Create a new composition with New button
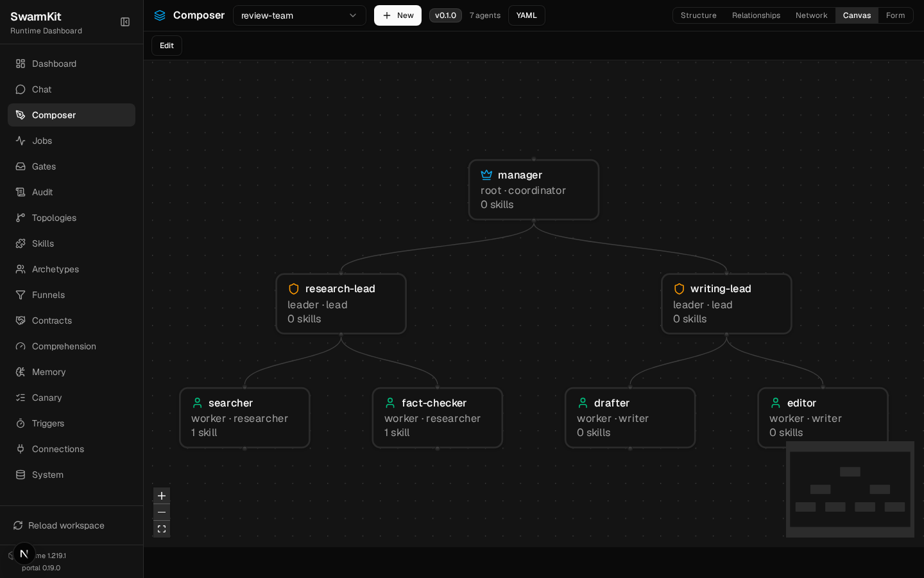This screenshot has height=578, width=924. pyautogui.click(x=398, y=15)
